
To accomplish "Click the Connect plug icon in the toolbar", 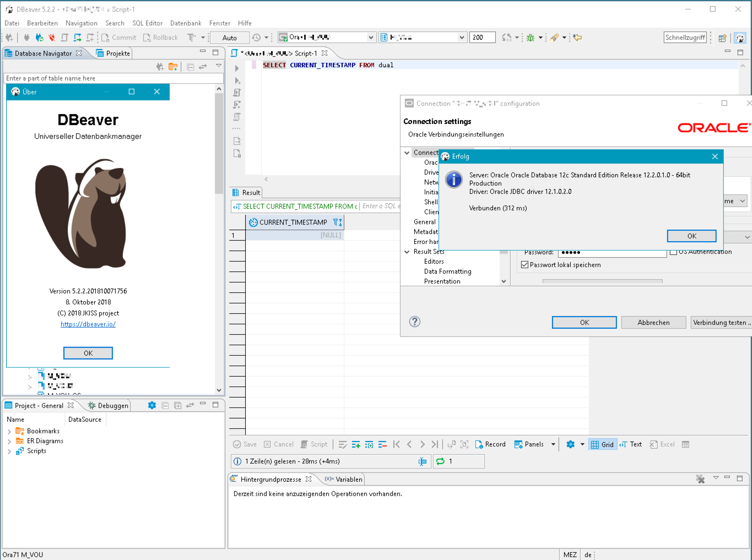I will [26, 37].
